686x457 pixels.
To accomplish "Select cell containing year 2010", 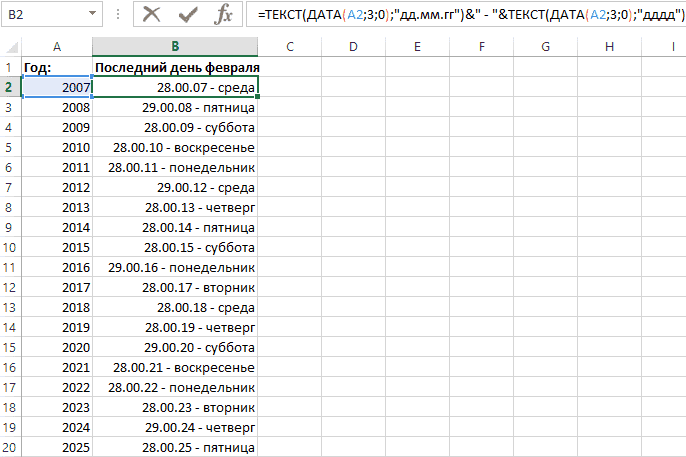I will [57, 147].
